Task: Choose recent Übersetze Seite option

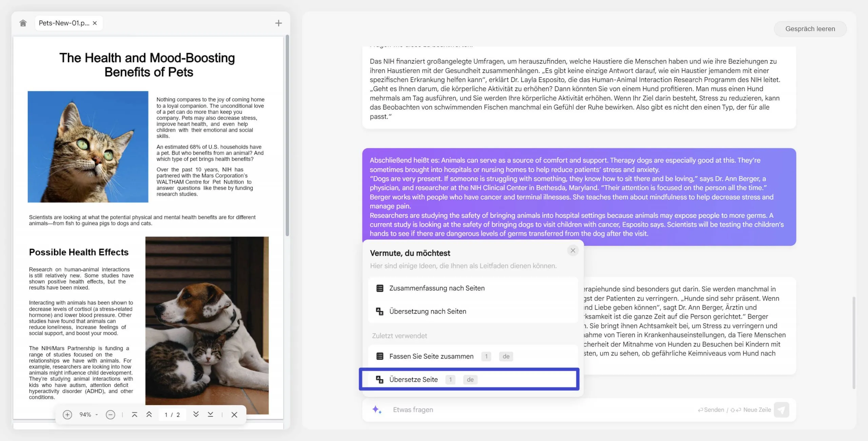Action: pyautogui.click(x=413, y=379)
